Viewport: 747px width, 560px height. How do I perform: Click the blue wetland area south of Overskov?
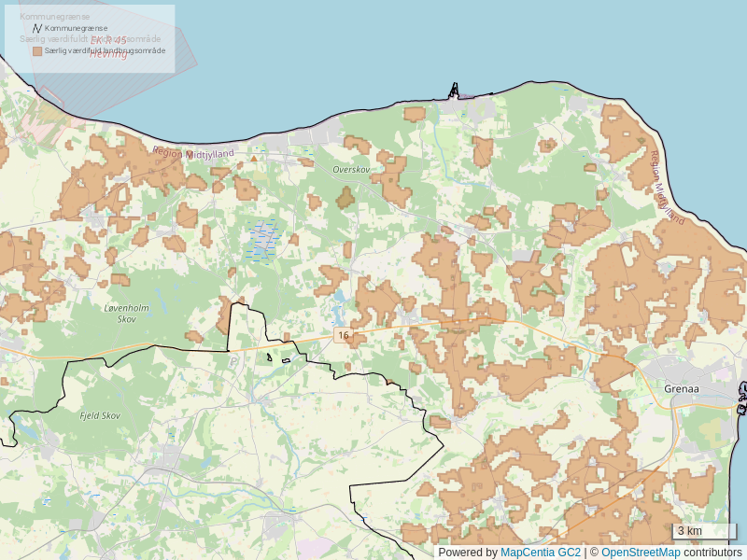(263, 241)
